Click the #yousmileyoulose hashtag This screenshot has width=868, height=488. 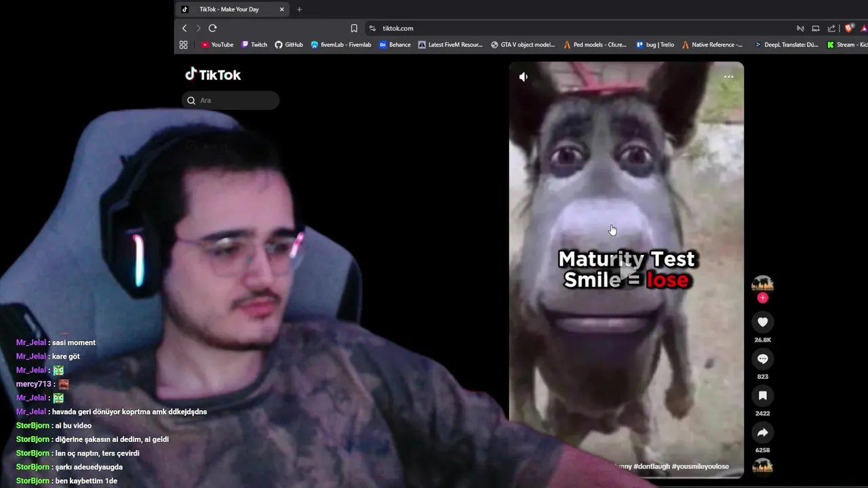pos(701,466)
